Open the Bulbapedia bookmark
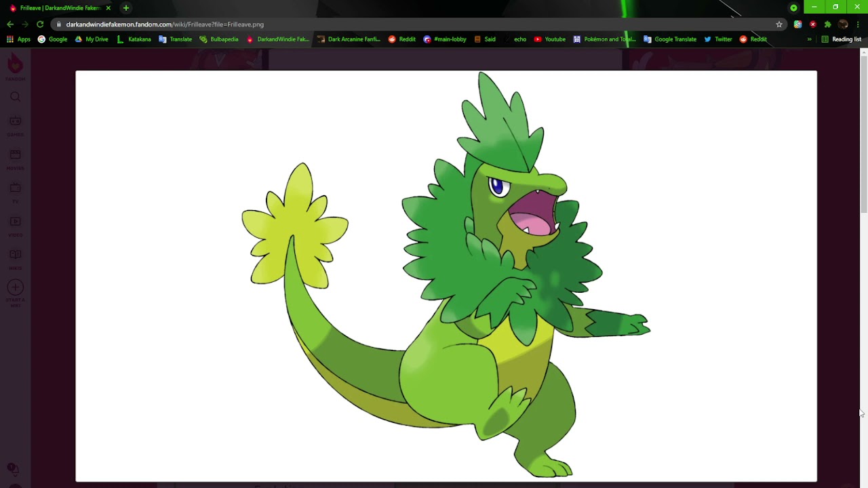The height and width of the screenshot is (488, 868). (218, 39)
